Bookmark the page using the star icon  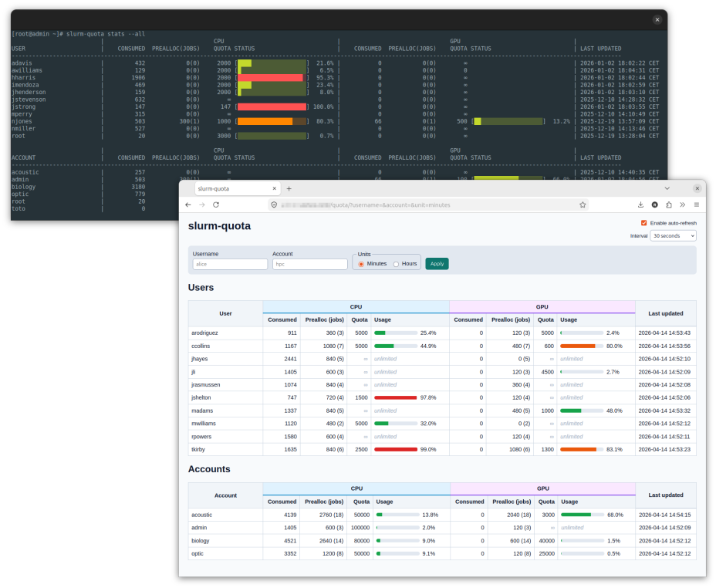pos(582,205)
